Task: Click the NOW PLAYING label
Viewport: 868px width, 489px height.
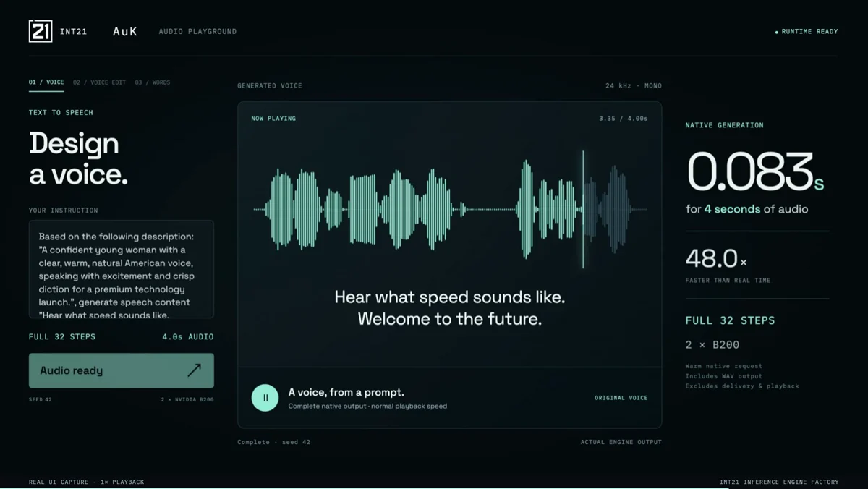Action: click(273, 118)
